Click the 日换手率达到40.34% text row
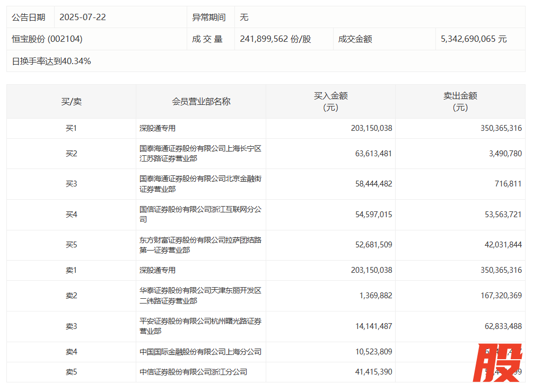Image resolution: width=533 pixels, height=392 pixels. 51,61
